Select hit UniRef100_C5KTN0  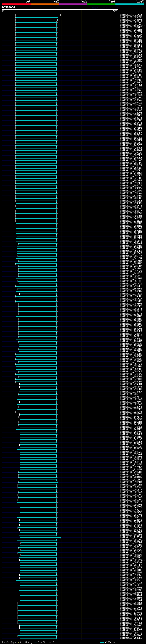click(x=131, y=316)
